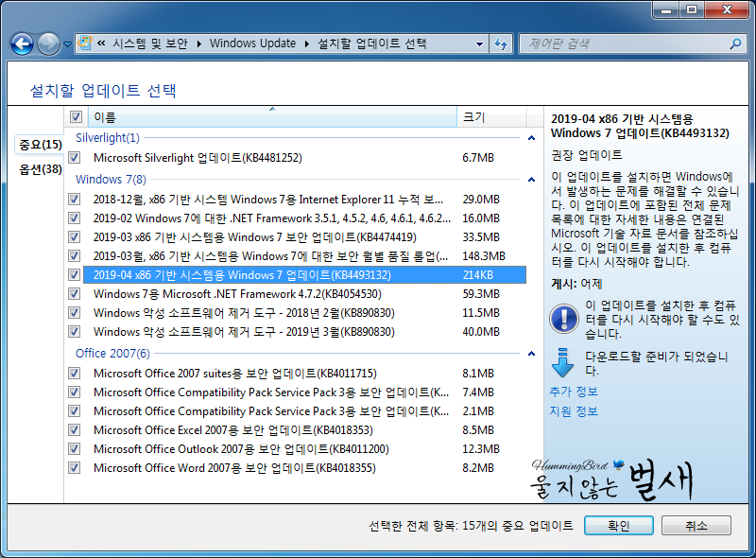The width and height of the screenshot is (756, 558).
Task: Uncheck Word 2007 KB4018355 checkbox
Action: [75, 468]
